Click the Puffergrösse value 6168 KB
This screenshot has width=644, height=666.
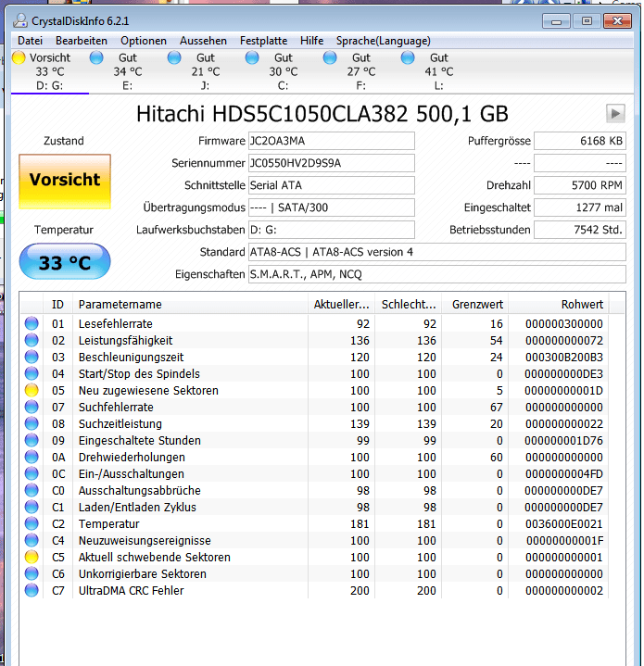[580, 141]
